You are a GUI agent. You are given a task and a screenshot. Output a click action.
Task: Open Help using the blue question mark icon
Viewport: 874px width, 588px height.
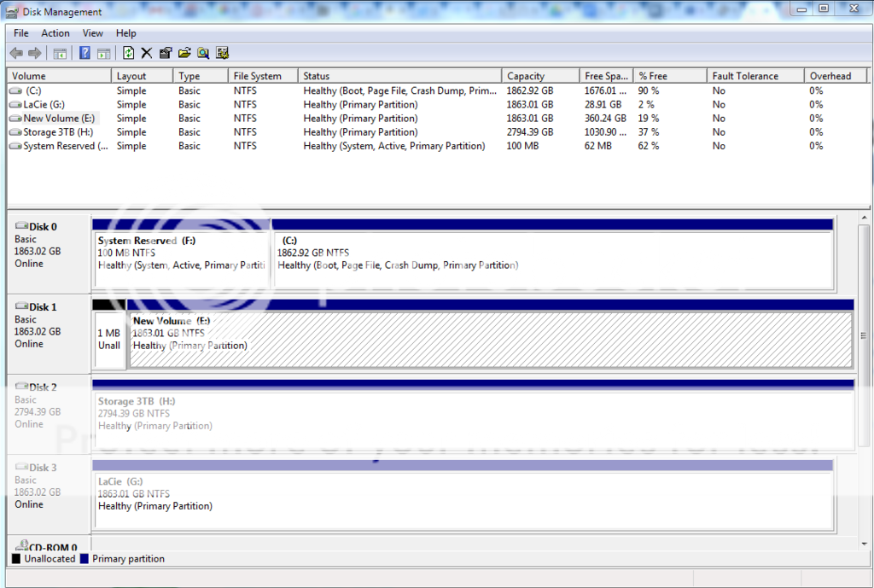coord(83,53)
